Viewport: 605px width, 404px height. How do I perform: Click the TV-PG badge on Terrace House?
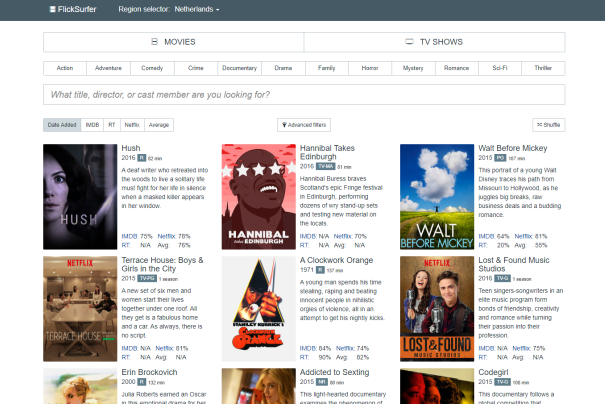click(147, 279)
